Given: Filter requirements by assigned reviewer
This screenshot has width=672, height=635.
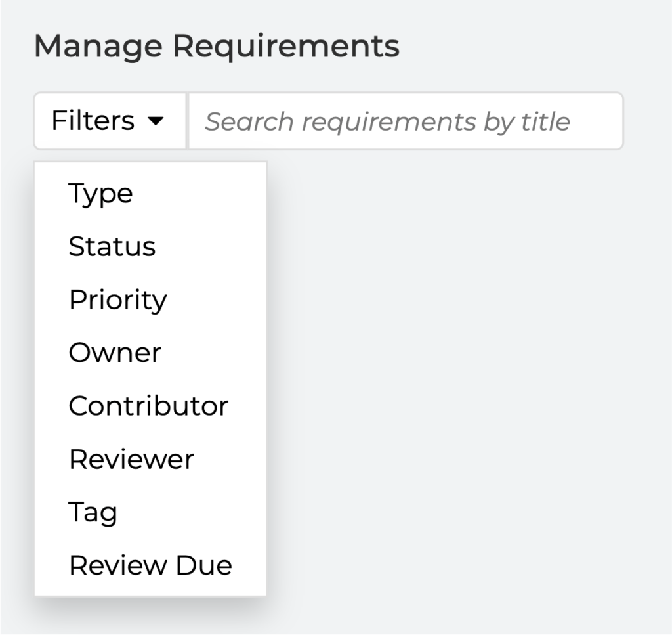Looking at the screenshot, I should click(x=150, y=459).
